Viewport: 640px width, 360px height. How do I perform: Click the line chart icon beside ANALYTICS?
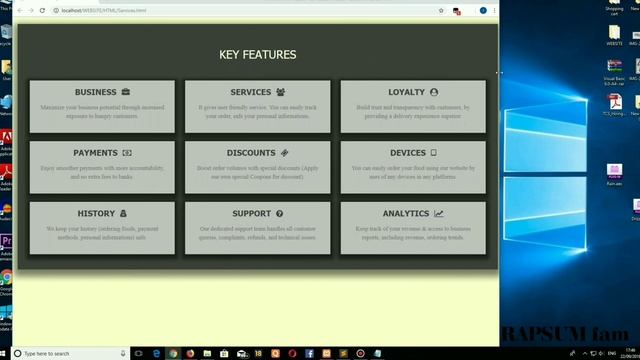click(x=439, y=213)
